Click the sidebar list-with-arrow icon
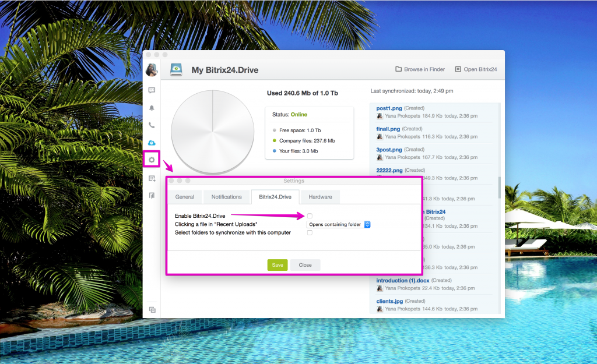 [152, 178]
